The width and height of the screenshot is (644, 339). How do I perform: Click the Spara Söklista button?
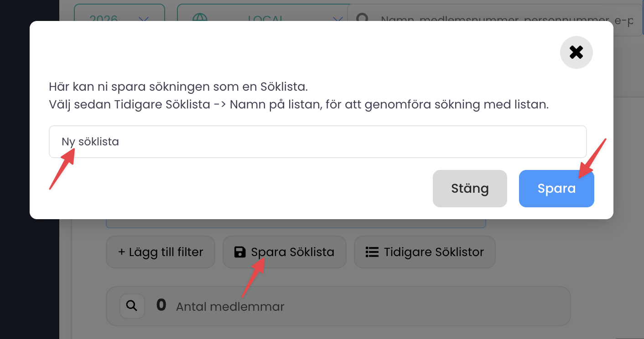(x=284, y=252)
